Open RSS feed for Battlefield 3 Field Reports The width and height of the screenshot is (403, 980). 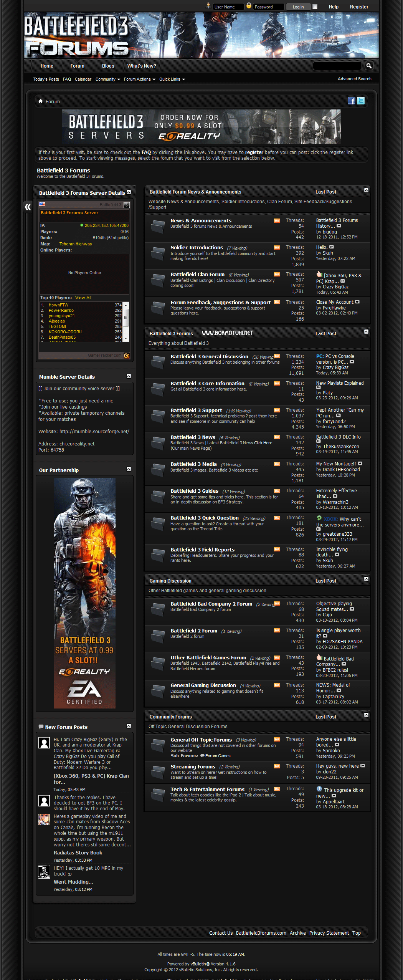coord(277,550)
